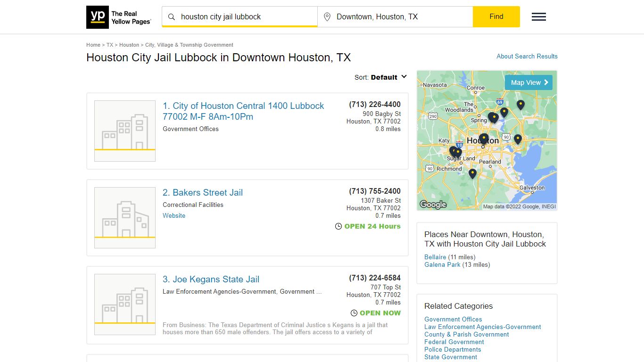Open the Website link for Bakers Street Jail
This screenshot has width=644, height=362.
[x=174, y=215]
